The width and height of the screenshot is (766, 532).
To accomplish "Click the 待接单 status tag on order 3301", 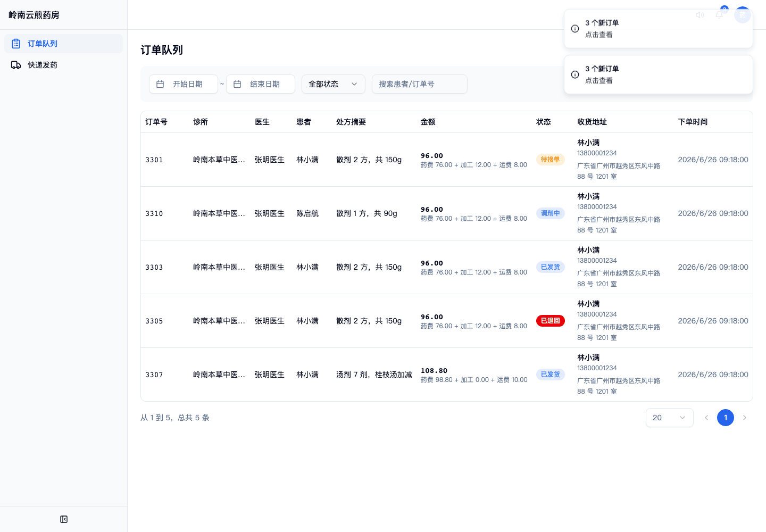I will click(x=551, y=160).
